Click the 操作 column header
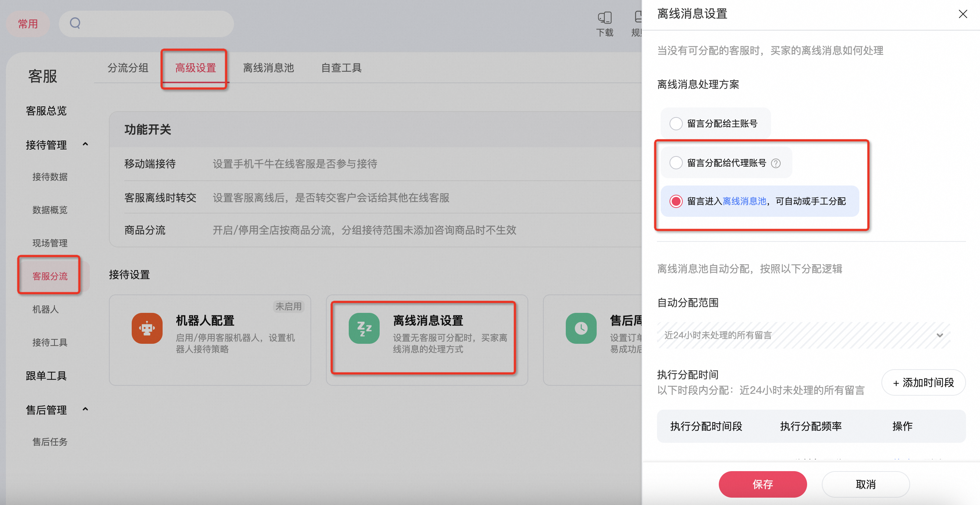 [902, 426]
